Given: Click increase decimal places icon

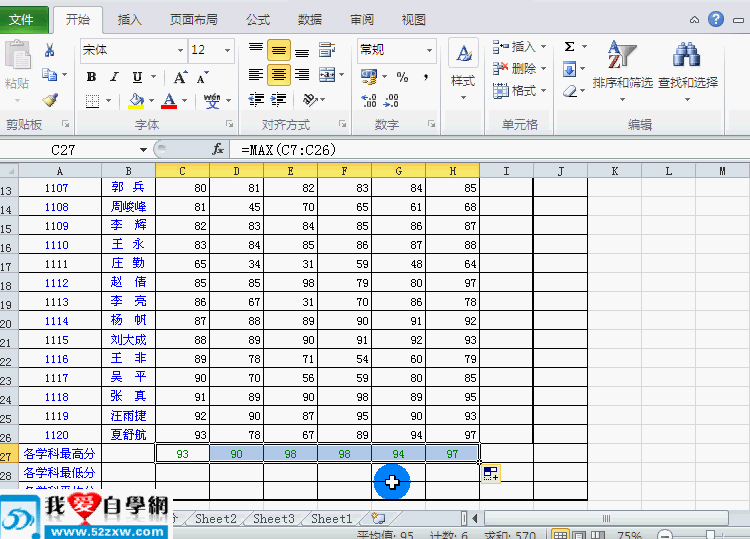Looking at the screenshot, I should [x=369, y=100].
